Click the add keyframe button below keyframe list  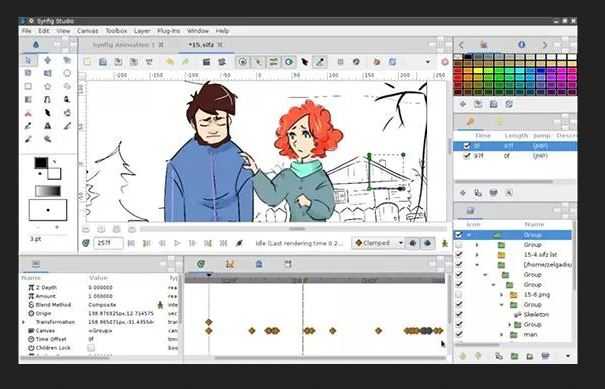point(463,193)
